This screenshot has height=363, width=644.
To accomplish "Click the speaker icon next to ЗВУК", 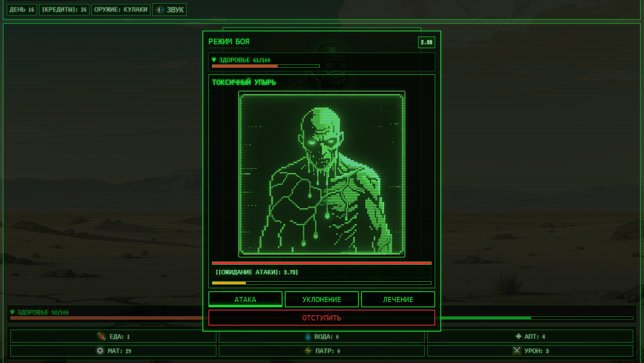I will (160, 10).
